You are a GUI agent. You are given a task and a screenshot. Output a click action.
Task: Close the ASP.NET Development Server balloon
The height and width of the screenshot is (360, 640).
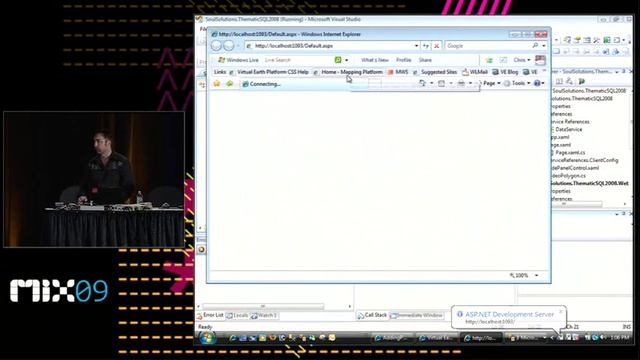[x=560, y=311]
